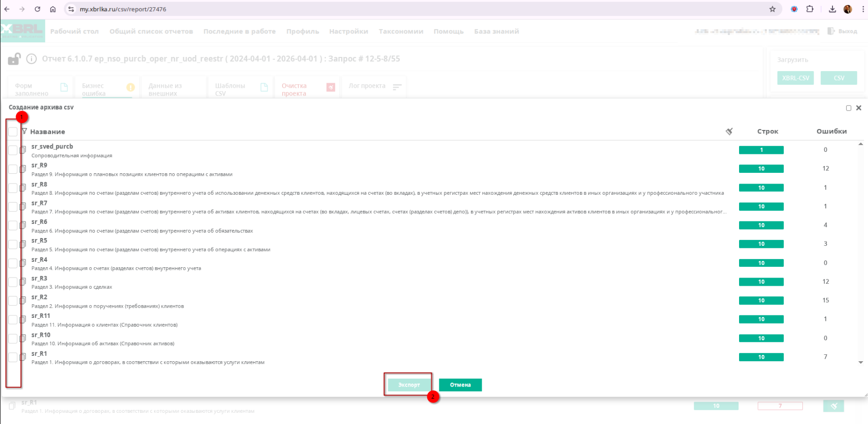The width and height of the screenshot is (868, 424).
Task: Select the sr_R3 checkbox
Action: [x=13, y=282]
